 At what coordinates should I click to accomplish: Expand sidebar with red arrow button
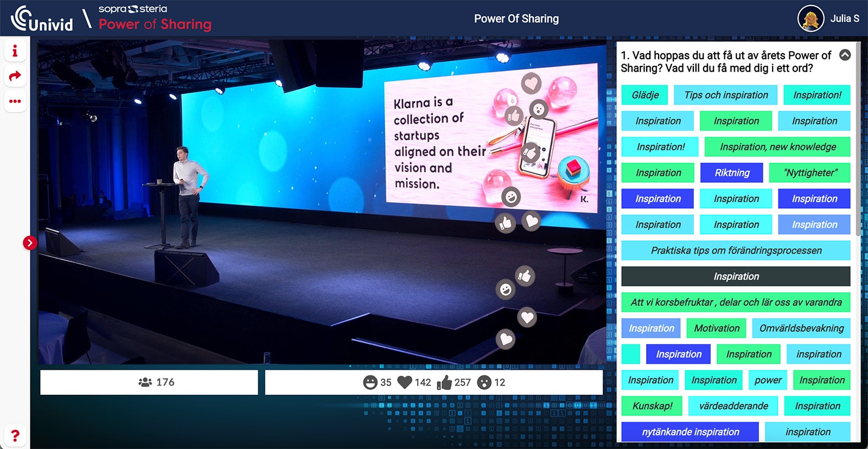tap(30, 243)
